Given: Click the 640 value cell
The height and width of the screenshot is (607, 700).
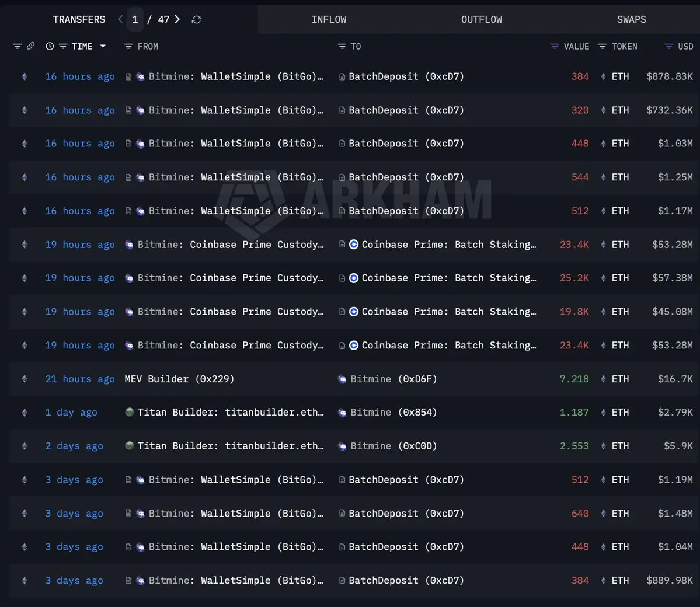Looking at the screenshot, I should (x=580, y=513).
